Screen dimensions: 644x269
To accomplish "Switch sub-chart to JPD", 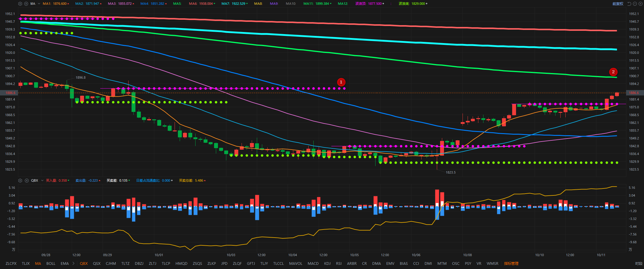I will 224,263.
